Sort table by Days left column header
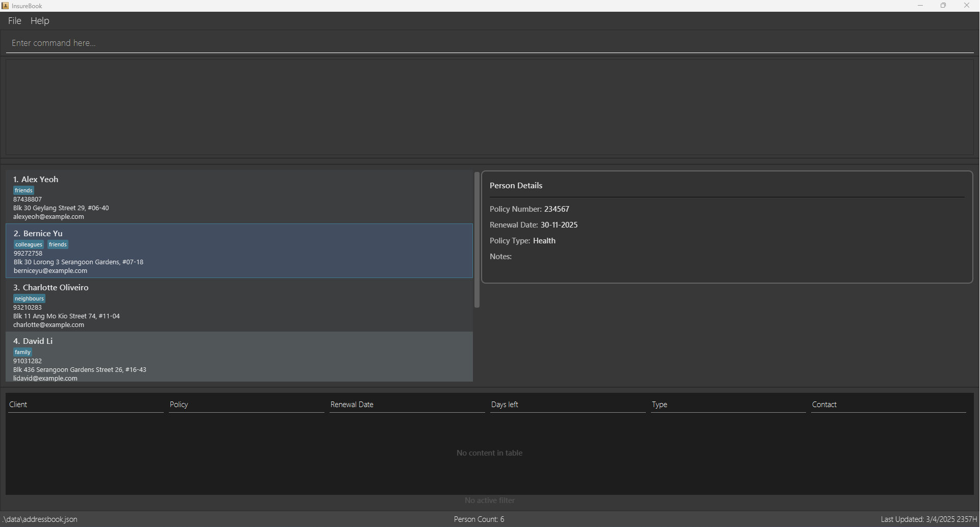Viewport: 980px width, 527px height. click(x=568, y=405)
